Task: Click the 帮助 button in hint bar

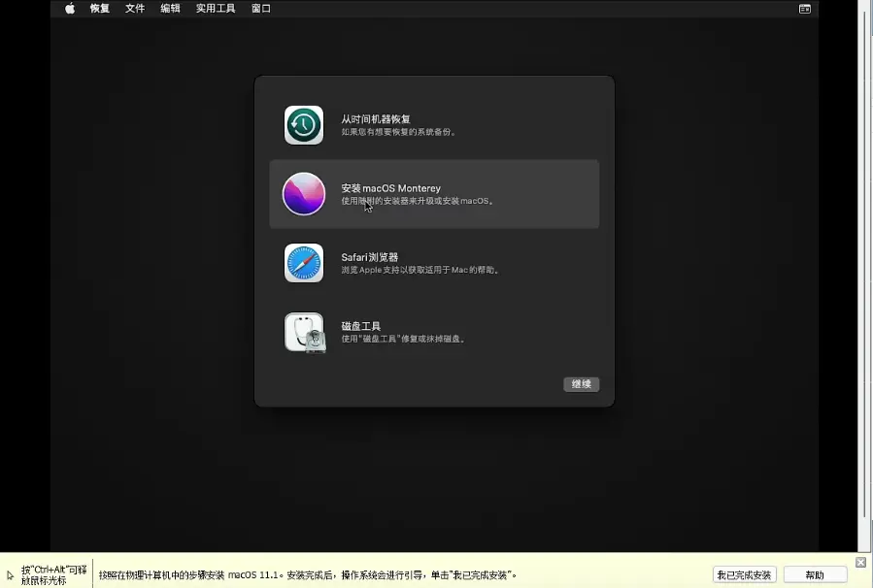Action: point(815,575)
